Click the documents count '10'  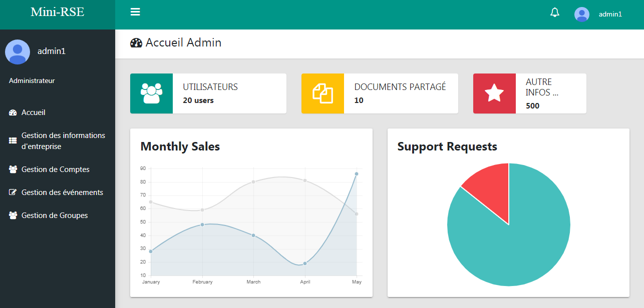tap(359, 100)
